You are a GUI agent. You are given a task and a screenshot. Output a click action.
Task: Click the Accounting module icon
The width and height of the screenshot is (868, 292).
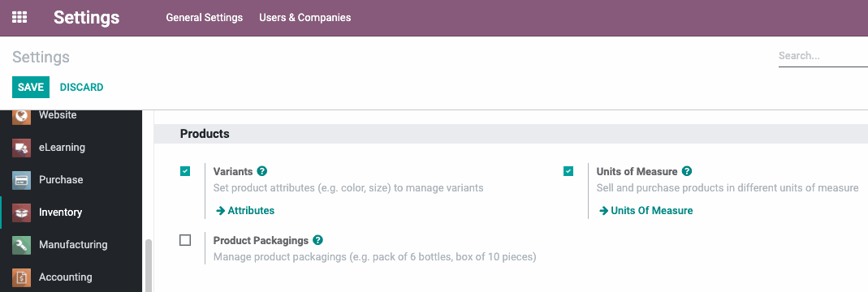point(22,277)
